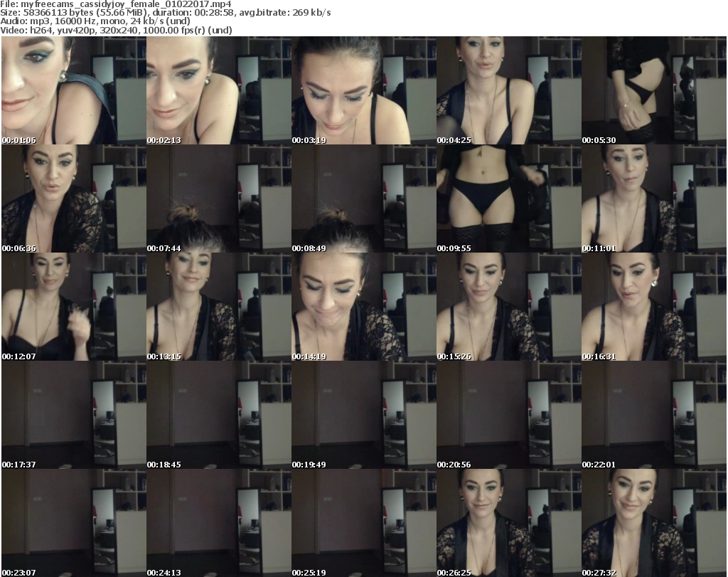Viewport: 728px width, 577px height.
Task: Select the frame at 00:02:13
Action: [x=219, y=90]
